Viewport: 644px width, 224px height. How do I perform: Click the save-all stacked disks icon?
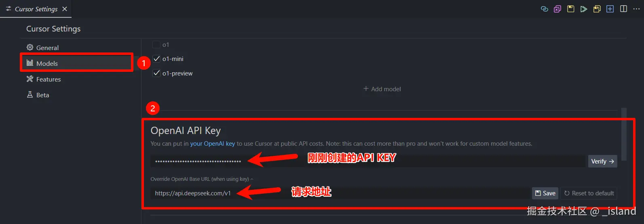point(597,9)
